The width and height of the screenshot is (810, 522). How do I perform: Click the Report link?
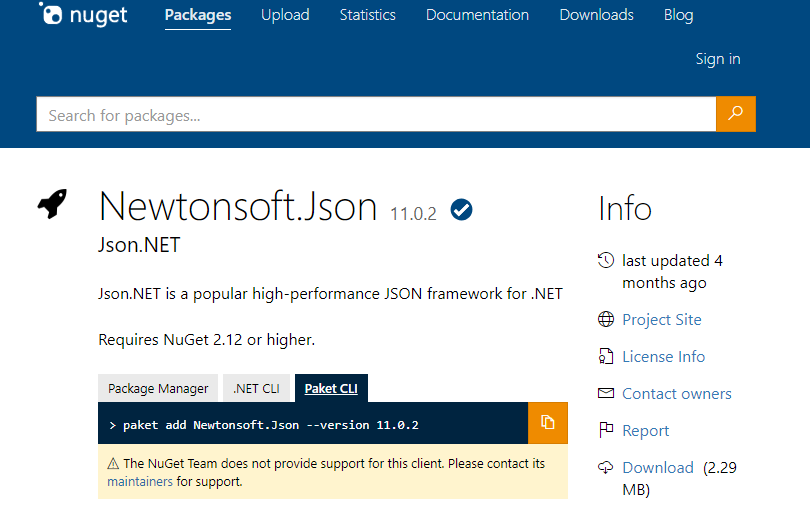pos(646,431)
